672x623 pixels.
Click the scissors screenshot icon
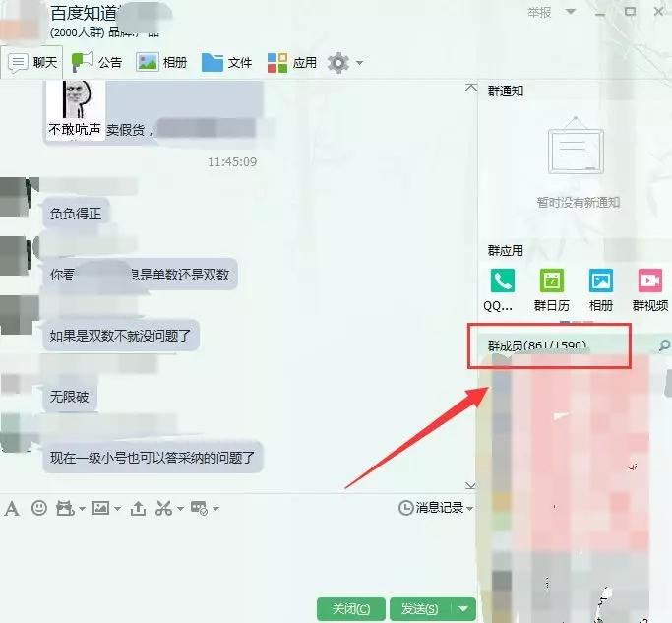point(163,509)
